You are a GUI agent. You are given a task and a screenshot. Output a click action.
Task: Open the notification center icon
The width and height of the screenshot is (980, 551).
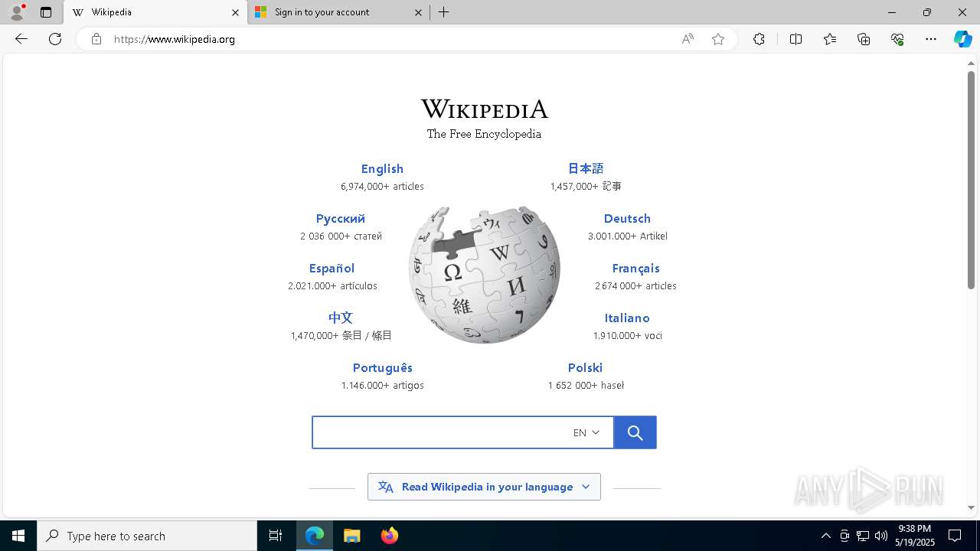[955, 536]
